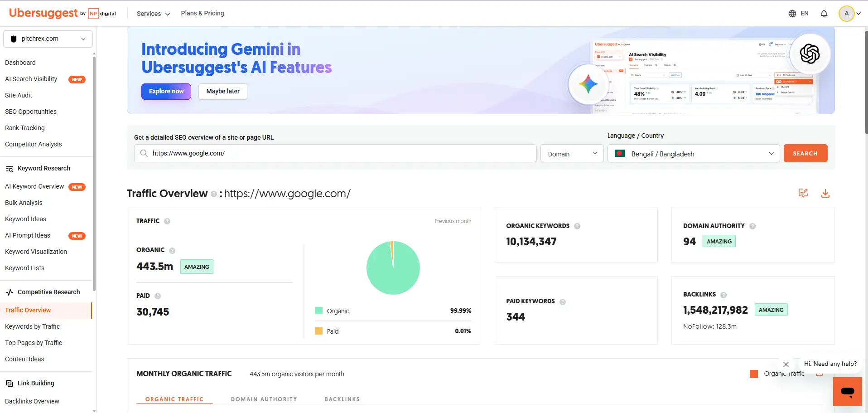Open the user avatar account menu
868x413 pixels.
pos(846,14)
